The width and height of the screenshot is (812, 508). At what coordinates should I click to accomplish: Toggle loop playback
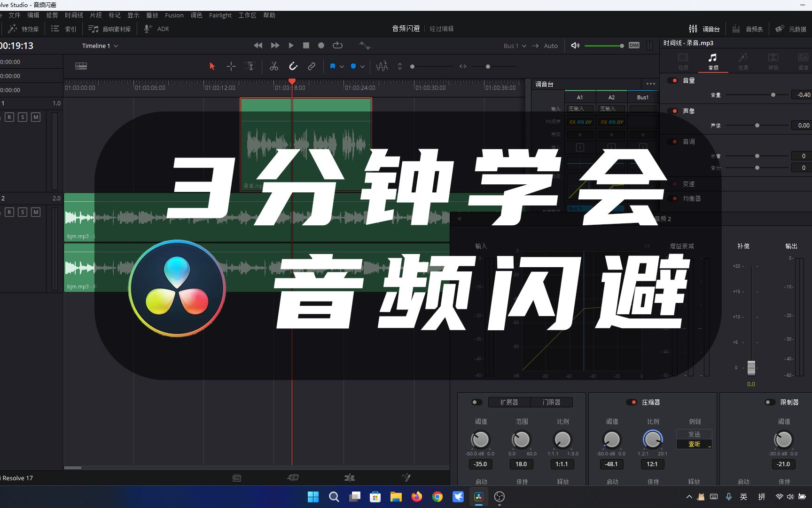point(337,46)
